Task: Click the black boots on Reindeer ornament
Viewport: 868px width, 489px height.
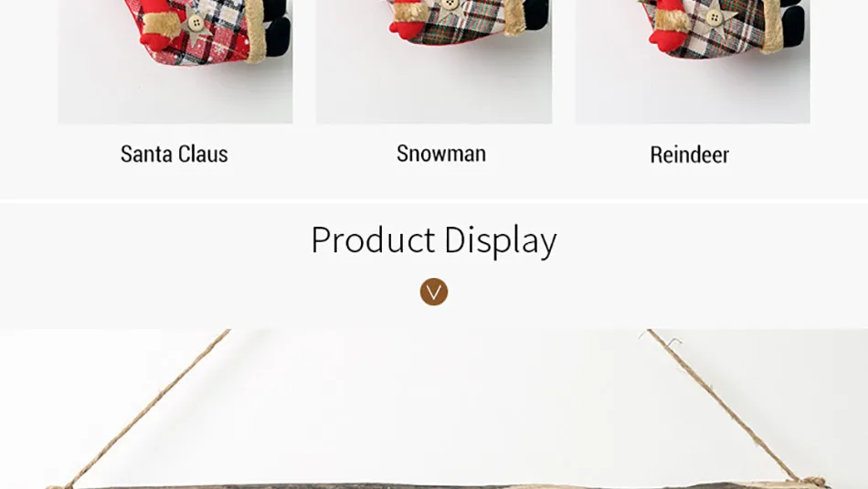Action: (x=793, y=25)
